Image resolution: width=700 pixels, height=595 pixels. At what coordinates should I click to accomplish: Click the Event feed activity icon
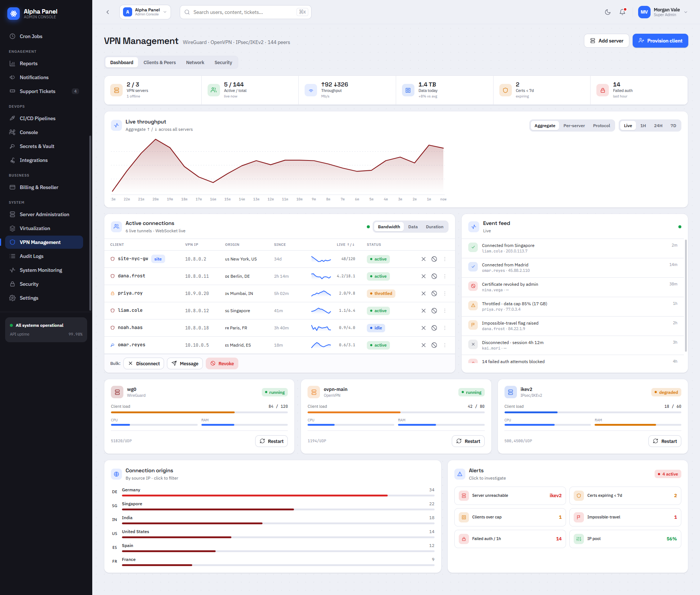(474, 227)
